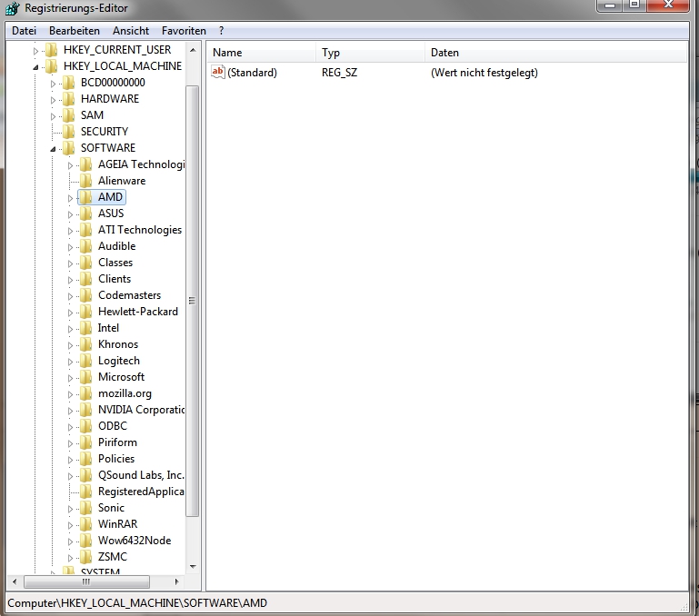The width and height of the screenshot is (699, 616).
Task: Collapse the HKEY_LOCAL_MACHINE node
Action: click(x=35, y=67)
